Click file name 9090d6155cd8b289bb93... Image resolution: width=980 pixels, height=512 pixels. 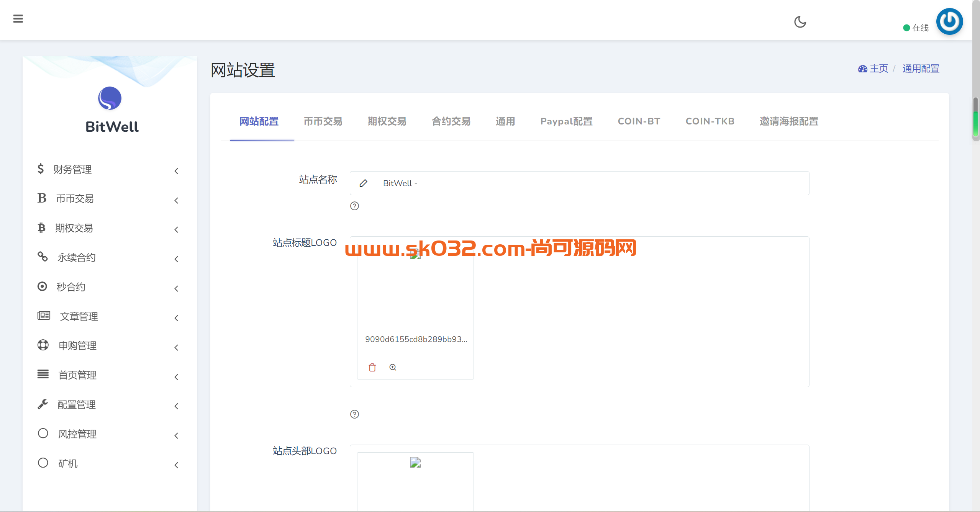[416, 339]
